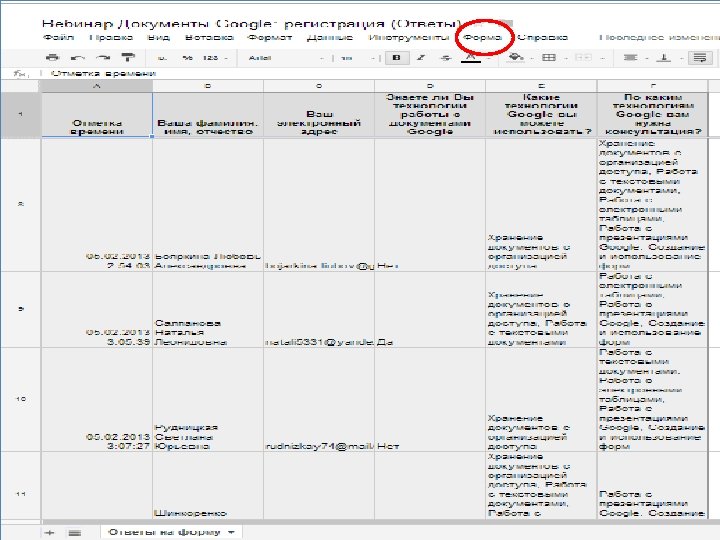This screenshot has height=540, width=720.
Task: Click the Знаете ли Вы технологии header cell
Action: tap(430, 115)
